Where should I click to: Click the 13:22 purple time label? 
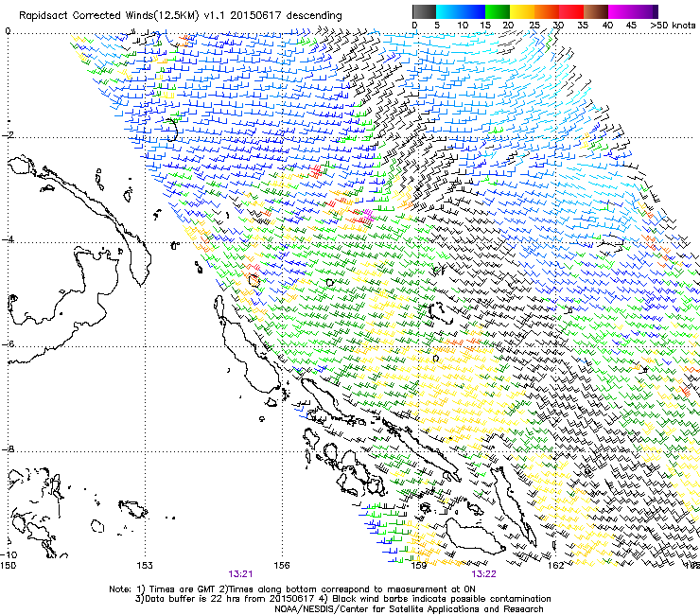click(x=484, y=574)
